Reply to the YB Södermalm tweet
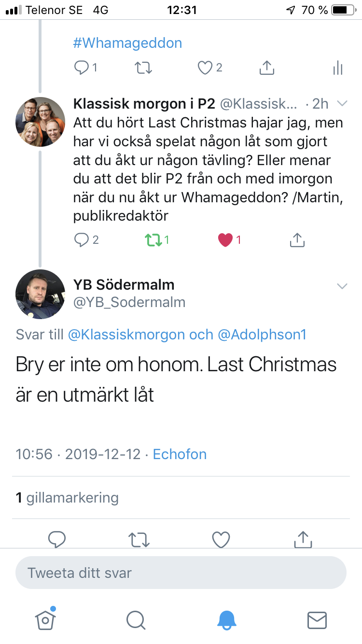The height and width of the screenshot is (644, 362). (x=57, y=539)
